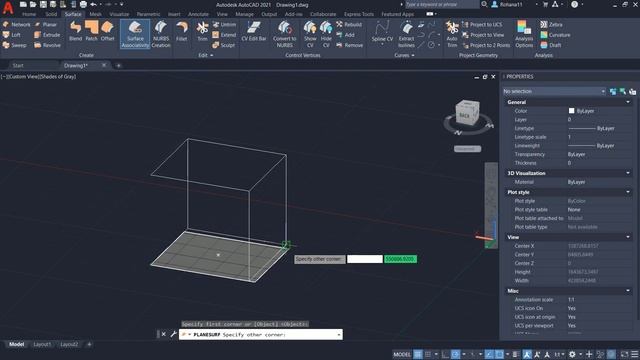Image resolution: width=640 pixels, height=360 pixels.
Task: Toggle grid display in status bar
Action: pyautogui.click(x=418, y=354)
